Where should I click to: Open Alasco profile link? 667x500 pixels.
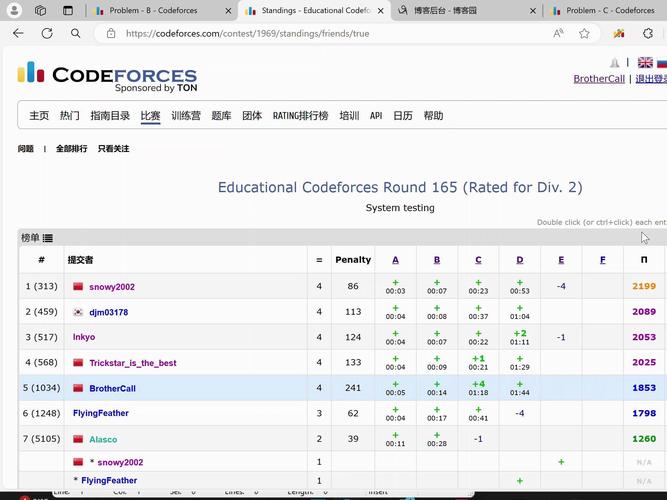[x=103, y=439]
